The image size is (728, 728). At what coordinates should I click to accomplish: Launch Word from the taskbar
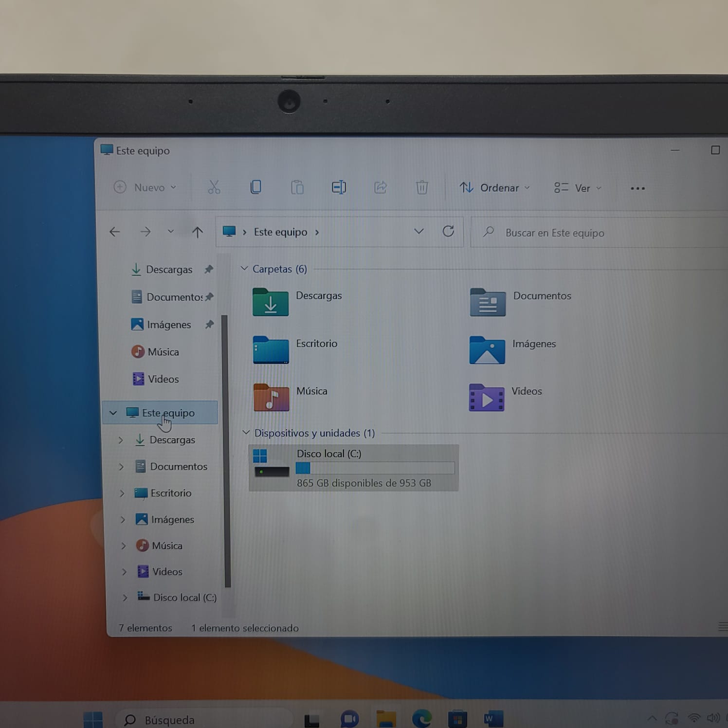click(x=493, y=719)
